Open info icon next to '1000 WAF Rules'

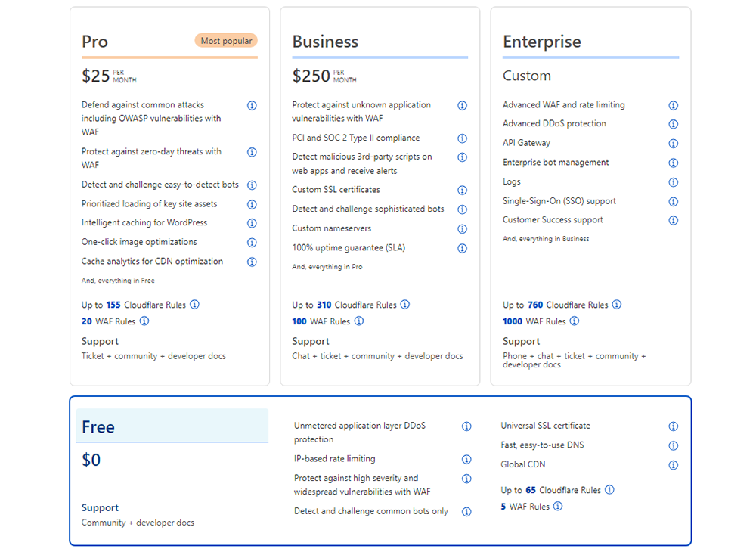tap(575, 321)
